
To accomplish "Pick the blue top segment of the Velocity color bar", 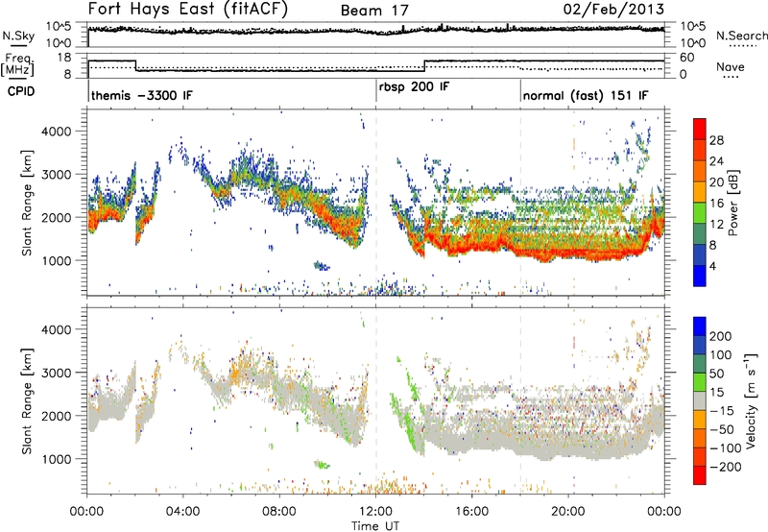I will click(700, 326).
